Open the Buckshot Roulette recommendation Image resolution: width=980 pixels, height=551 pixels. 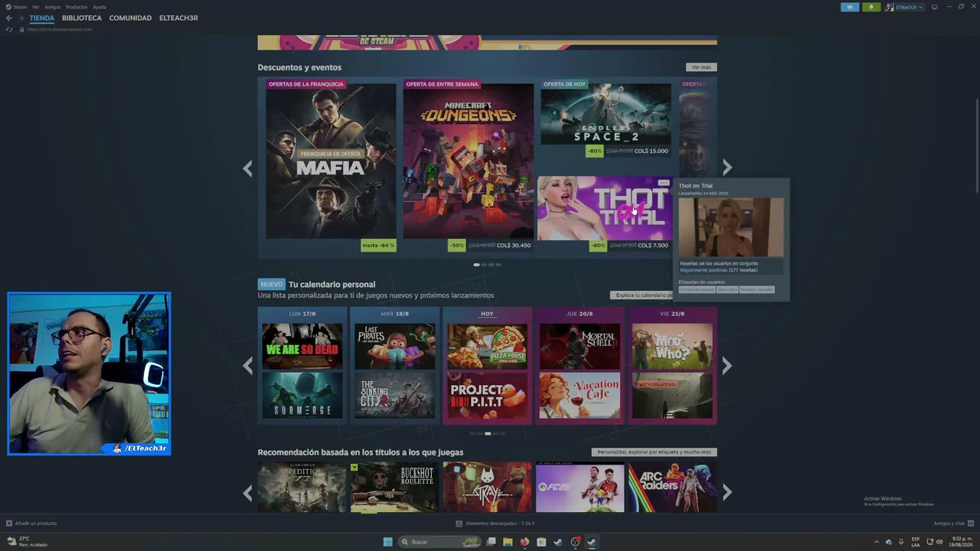tap(394, 487)
